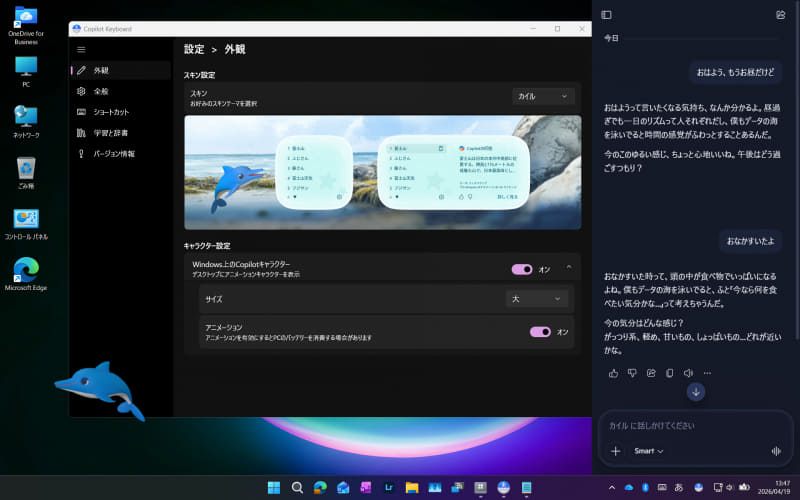Viewport: 800px width, 500px height.
Task: Open the 全般 general settings tab
Action: pos(121,91)
